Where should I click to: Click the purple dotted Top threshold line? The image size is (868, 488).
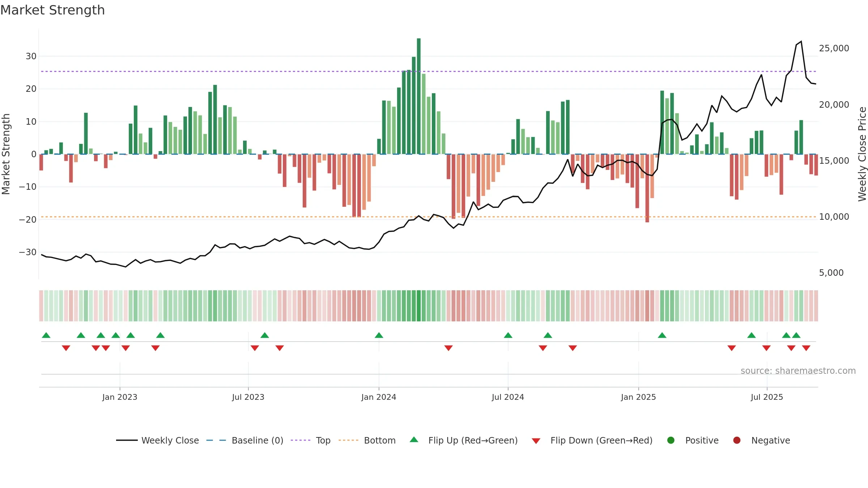click(429, 72)
